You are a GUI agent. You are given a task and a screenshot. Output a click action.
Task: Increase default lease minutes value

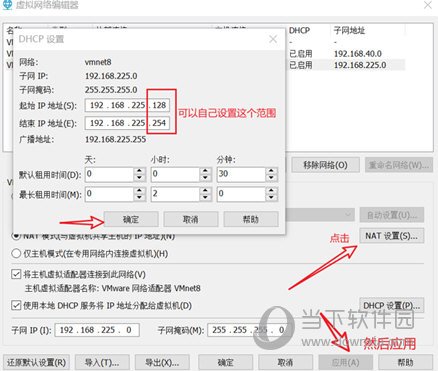click(271, 171)
